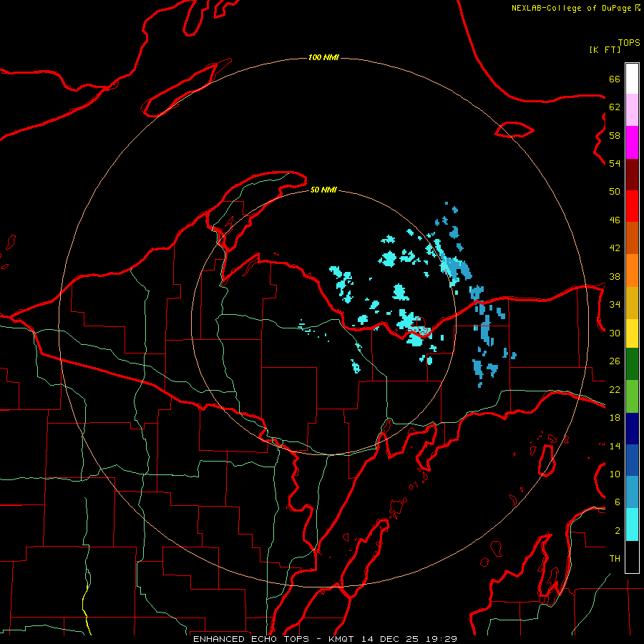The height and width of the screenshot is (644, 644).
Task: Click the 30 legend value label
Action: click(x=615, y=333)
